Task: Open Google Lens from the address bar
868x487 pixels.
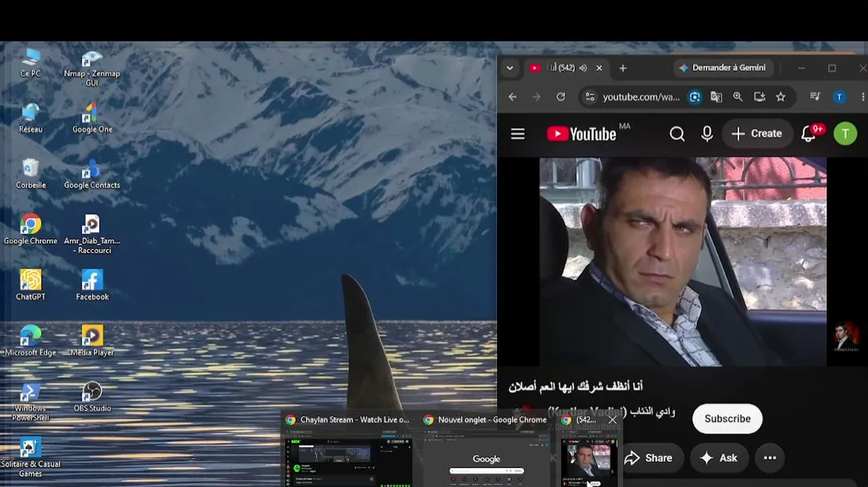Action: click(x=694, y=97)
